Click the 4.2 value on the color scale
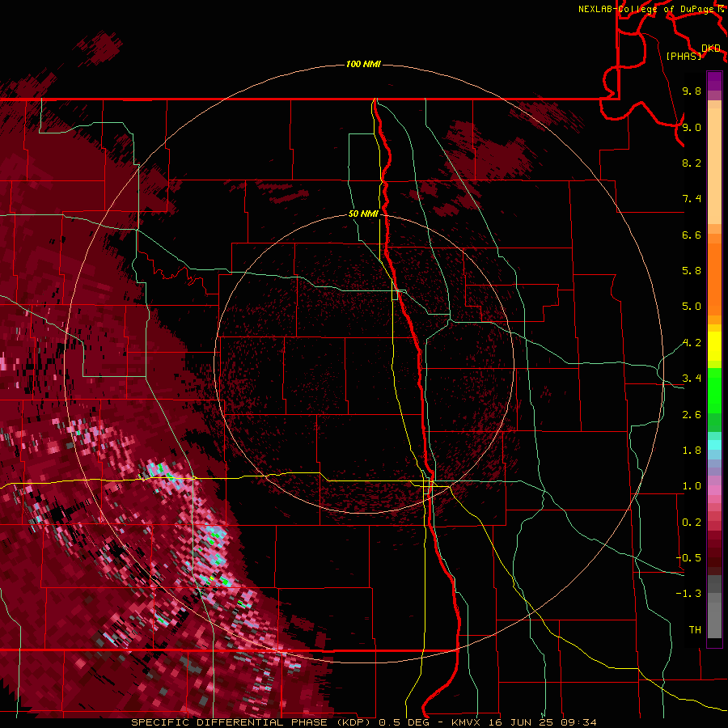 click(x=692, y=343)
